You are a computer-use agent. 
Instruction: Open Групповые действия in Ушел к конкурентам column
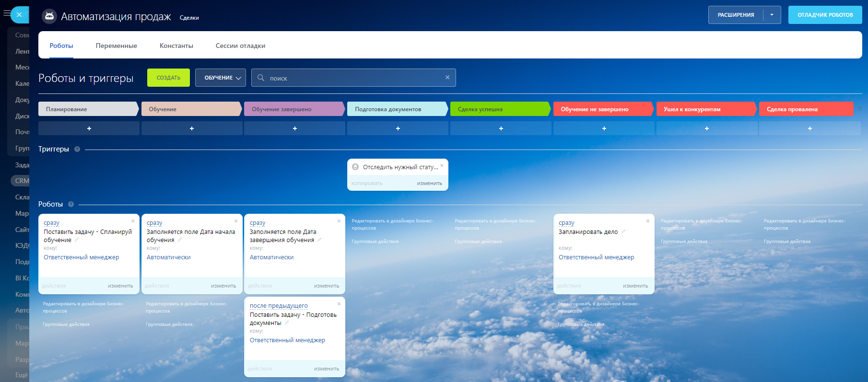[684, 242]
